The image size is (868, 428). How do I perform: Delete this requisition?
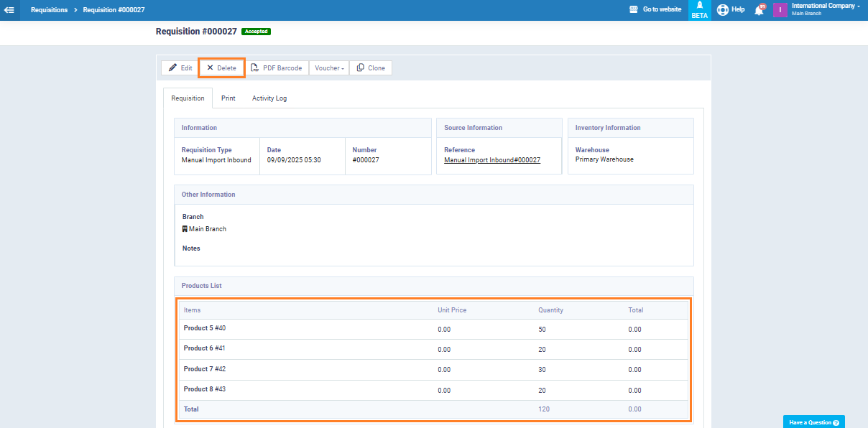(221, 68)
